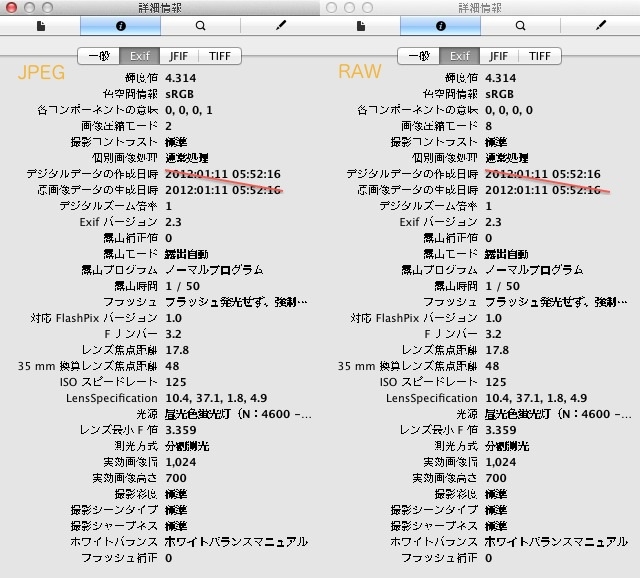Screen dimensions: 640x578
Task: Click lens minimum F value 3.359 in JPEG window
Action: tap(180, 430)
